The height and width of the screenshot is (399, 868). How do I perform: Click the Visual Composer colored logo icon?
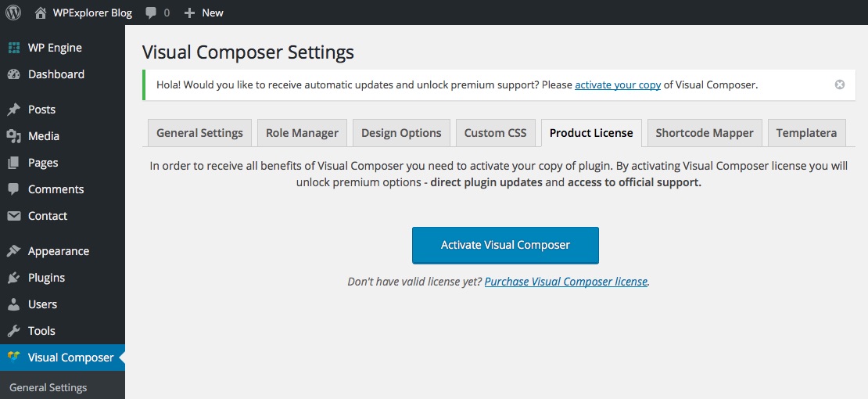tap(14, 358)
